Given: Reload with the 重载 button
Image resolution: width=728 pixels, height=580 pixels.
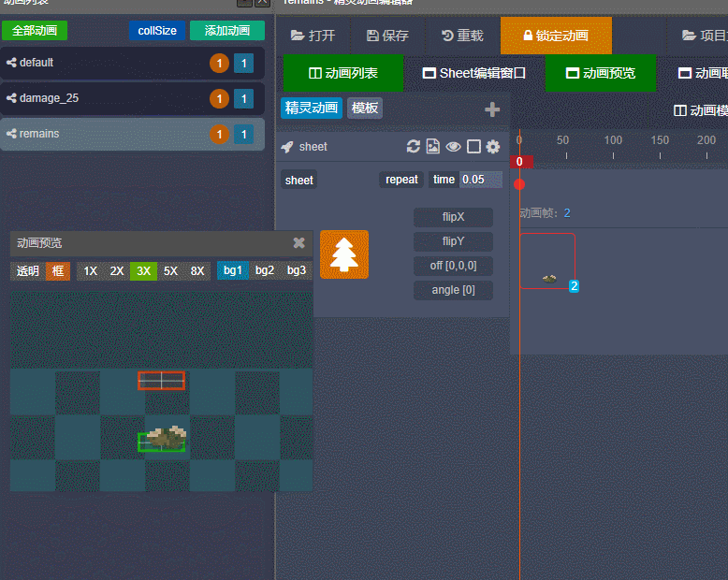Looking at the screenshot, I should tap(462, 36).
